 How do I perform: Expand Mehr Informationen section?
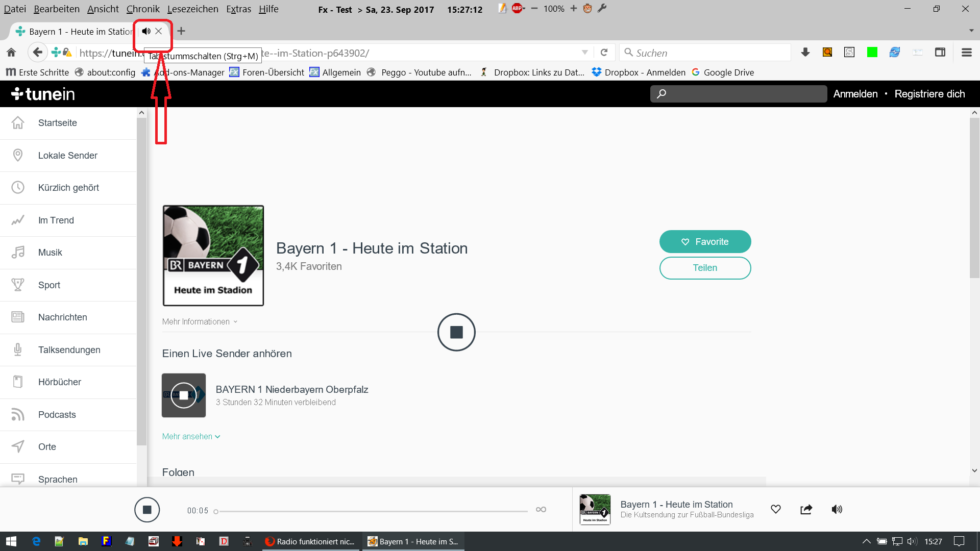200,322
